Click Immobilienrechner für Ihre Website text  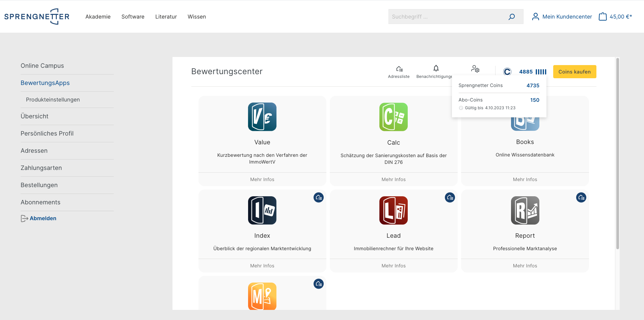tap(394, 249)
